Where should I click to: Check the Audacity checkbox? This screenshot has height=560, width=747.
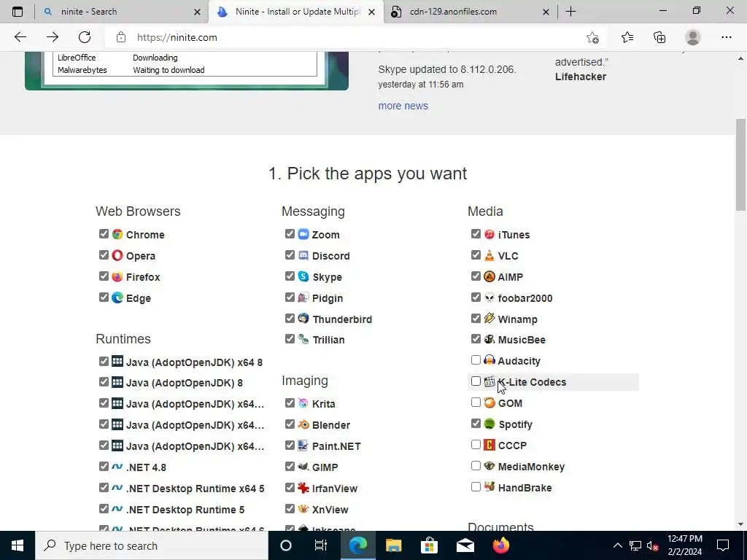tap(476, 360)
